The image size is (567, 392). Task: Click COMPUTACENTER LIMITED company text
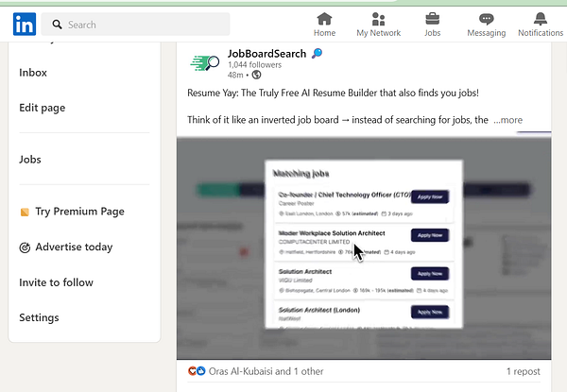315,242
